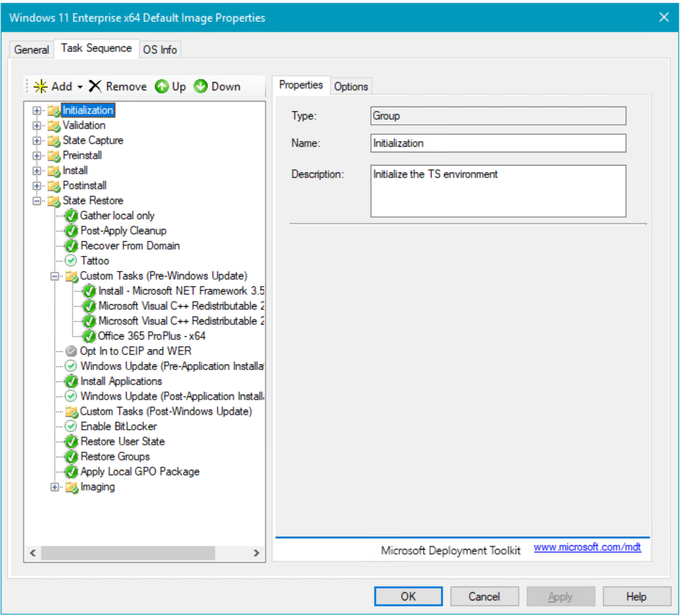Click the horizontal scrollbar right arrow
Viewport: 682px width, 616px height.
256,553
